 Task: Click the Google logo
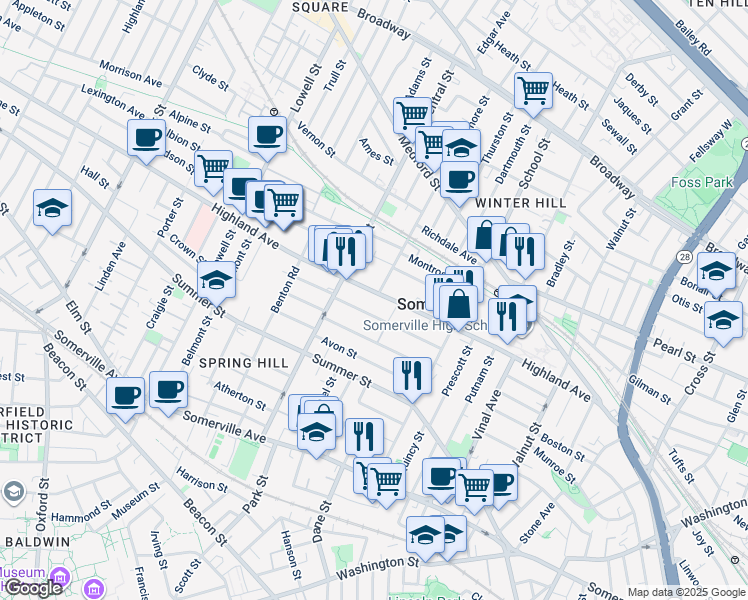pos(33,588)
